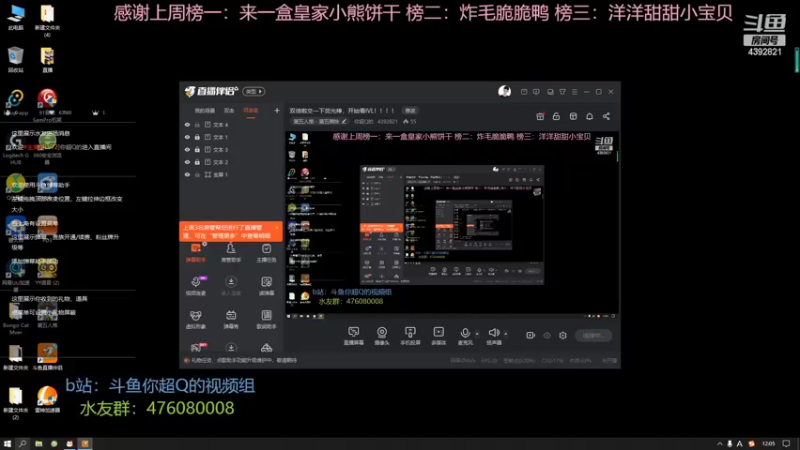Switch to the first scene tab
The height and width of the screenshot is (450, 800).
pyautogui.click(x=205, y=111)
